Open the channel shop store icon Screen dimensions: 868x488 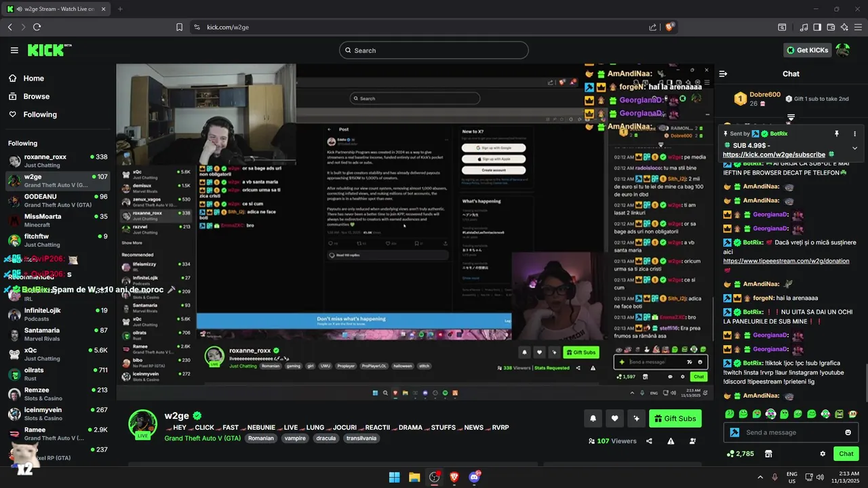(x=768, y=453)
